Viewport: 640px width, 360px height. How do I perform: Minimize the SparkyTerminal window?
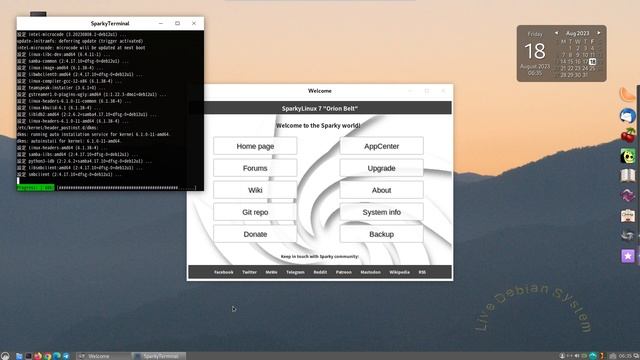pyautogui.click(x=160, y=23)
